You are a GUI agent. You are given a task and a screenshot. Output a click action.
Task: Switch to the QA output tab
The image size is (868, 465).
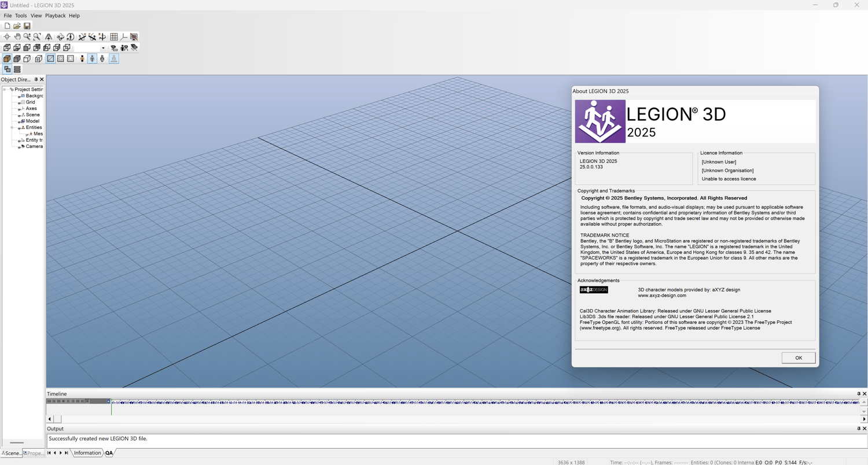109,453
